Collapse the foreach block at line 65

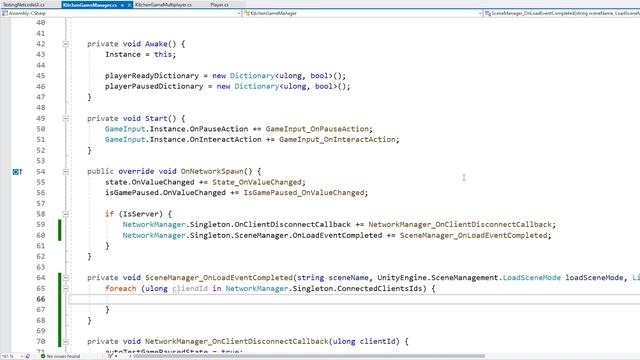65,289
